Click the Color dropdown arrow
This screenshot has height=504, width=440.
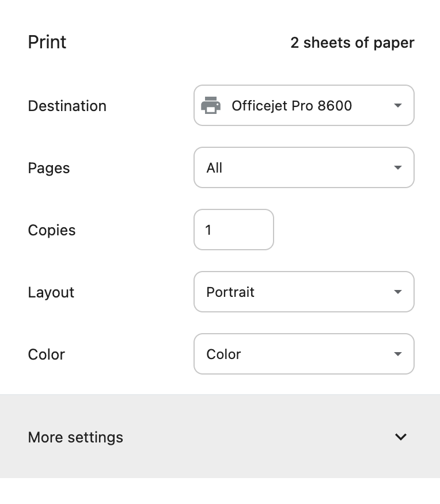[398, 354]
